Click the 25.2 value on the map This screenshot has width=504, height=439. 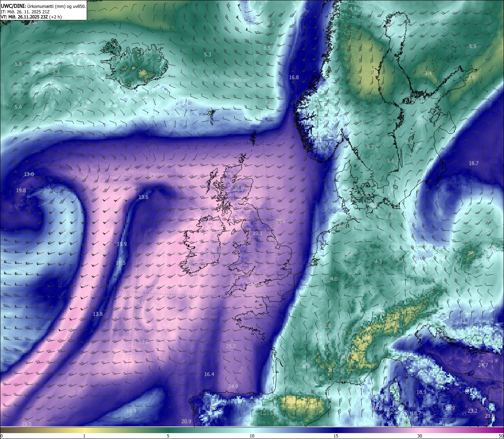click(x=231, y=346)
